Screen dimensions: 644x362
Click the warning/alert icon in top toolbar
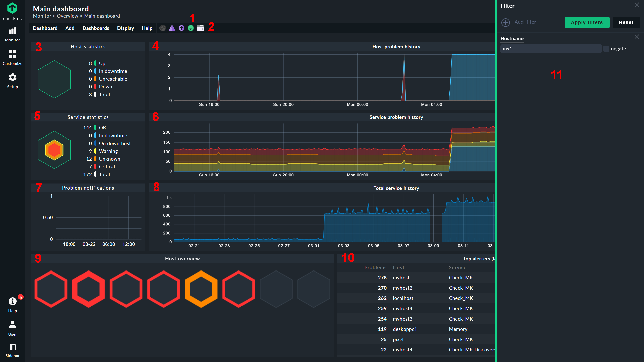click(x=172, y=28)
